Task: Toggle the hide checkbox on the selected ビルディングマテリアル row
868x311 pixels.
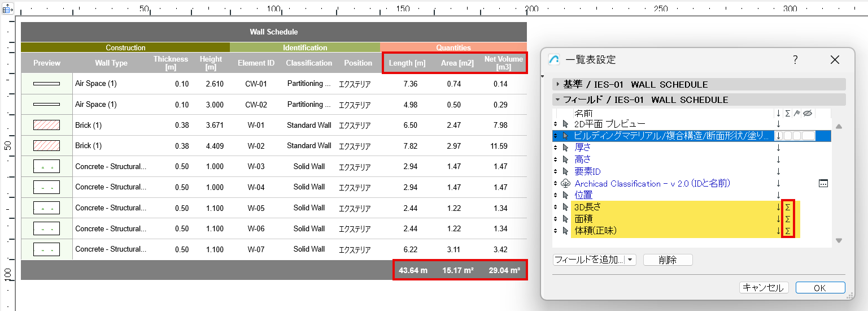Action: [x=808, y=136]
